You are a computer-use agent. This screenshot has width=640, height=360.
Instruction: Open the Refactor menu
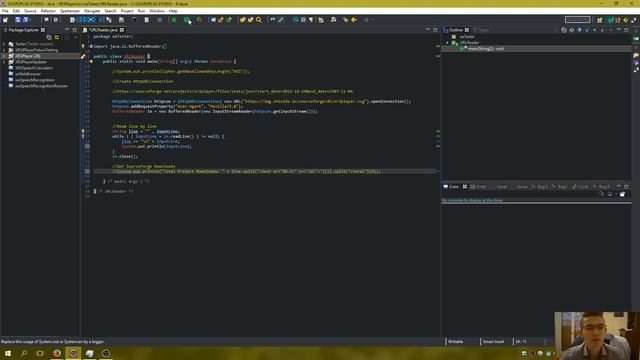48,11
